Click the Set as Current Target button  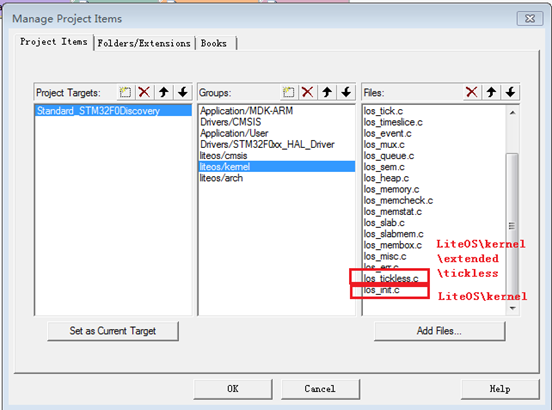(113, 331)
